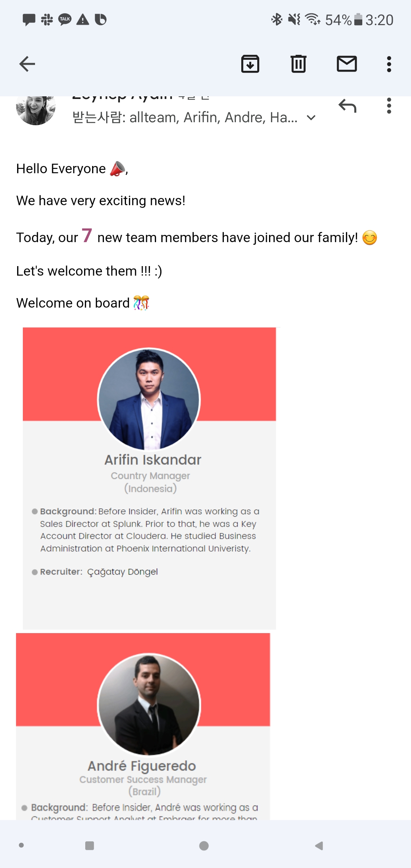This screenshot has height=868, width=411.
Task: Open recent apps with square button
Action: (90, 846)
